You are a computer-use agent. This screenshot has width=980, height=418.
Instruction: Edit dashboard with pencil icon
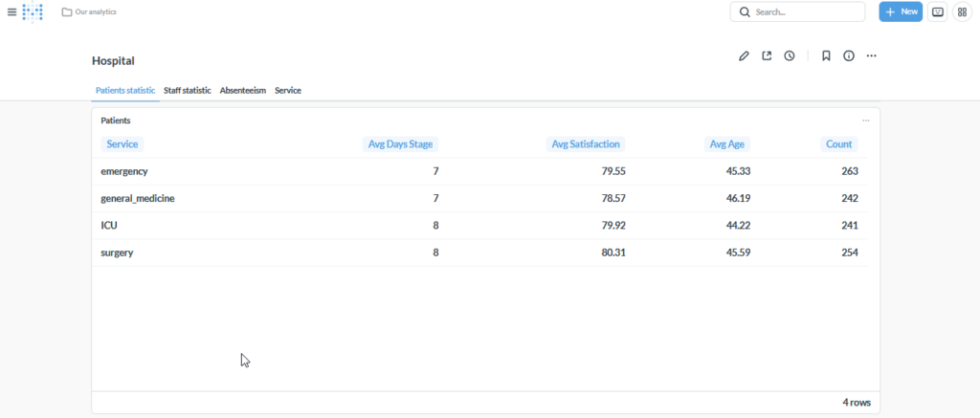(744, 56)
